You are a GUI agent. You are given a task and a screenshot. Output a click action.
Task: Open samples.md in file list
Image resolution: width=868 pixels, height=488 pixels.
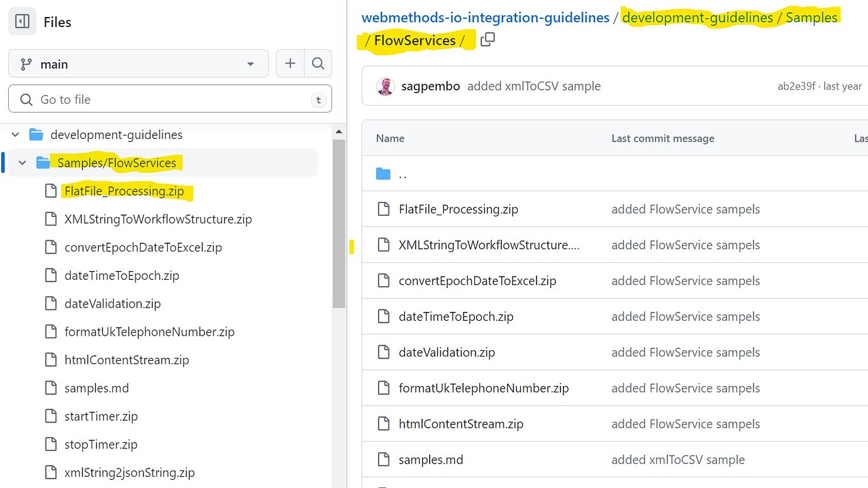(x=431, y=460)
